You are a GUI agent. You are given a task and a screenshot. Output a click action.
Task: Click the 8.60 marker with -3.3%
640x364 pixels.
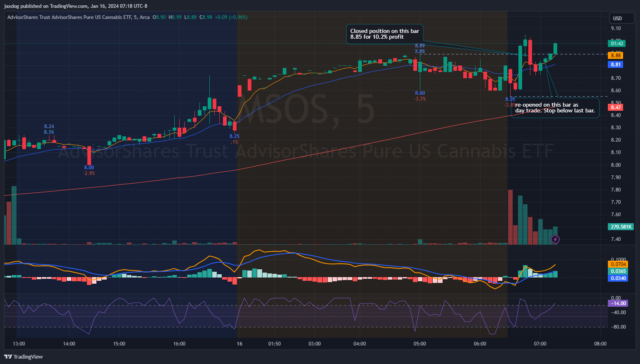pyautogui.click(x=420, y=96)
